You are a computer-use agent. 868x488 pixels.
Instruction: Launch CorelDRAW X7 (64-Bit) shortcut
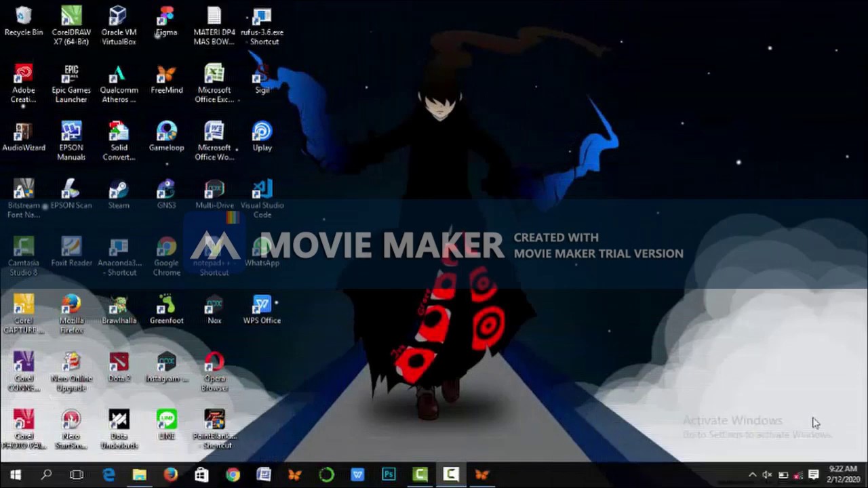coord(71,26)
